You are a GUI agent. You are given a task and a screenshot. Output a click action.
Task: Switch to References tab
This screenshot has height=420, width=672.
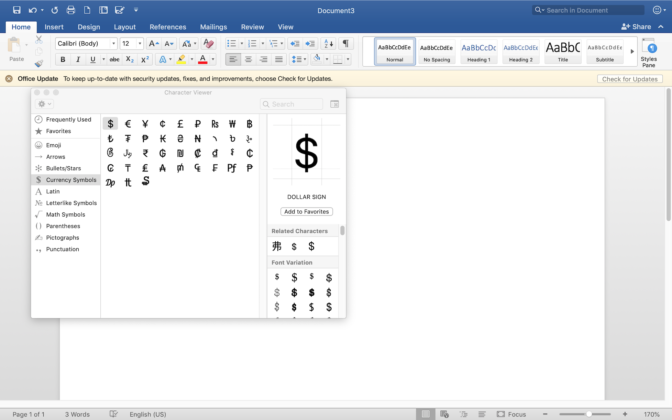point(168,27)
